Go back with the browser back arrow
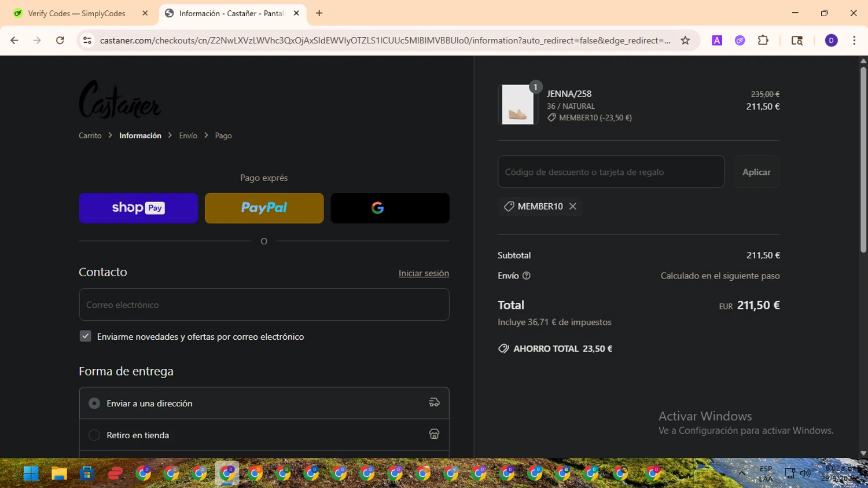868x488 pixels. click(x=14, y=41)
